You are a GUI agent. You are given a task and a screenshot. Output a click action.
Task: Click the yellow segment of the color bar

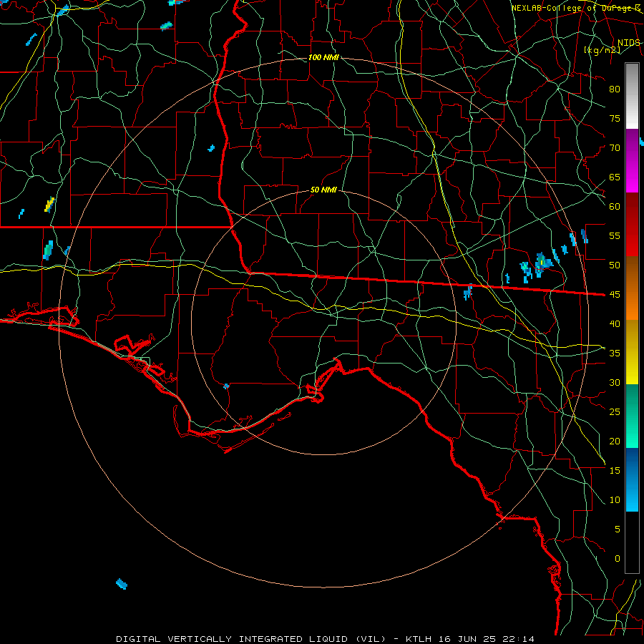tap(632, 352)
